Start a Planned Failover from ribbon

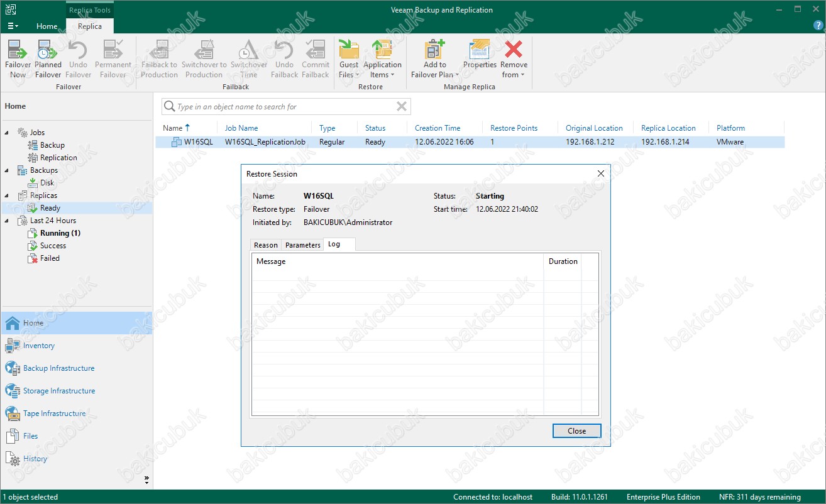[48, 60]
